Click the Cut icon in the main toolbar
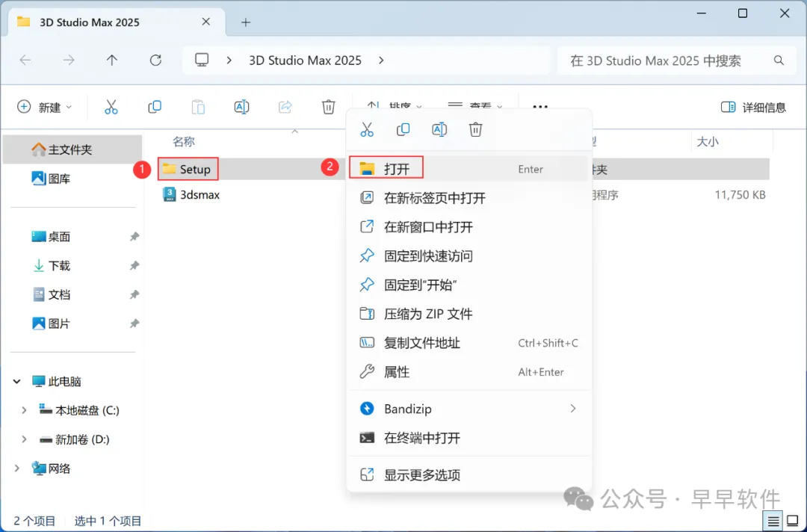This screenshot has height=532, width=807. coord(111,107)
